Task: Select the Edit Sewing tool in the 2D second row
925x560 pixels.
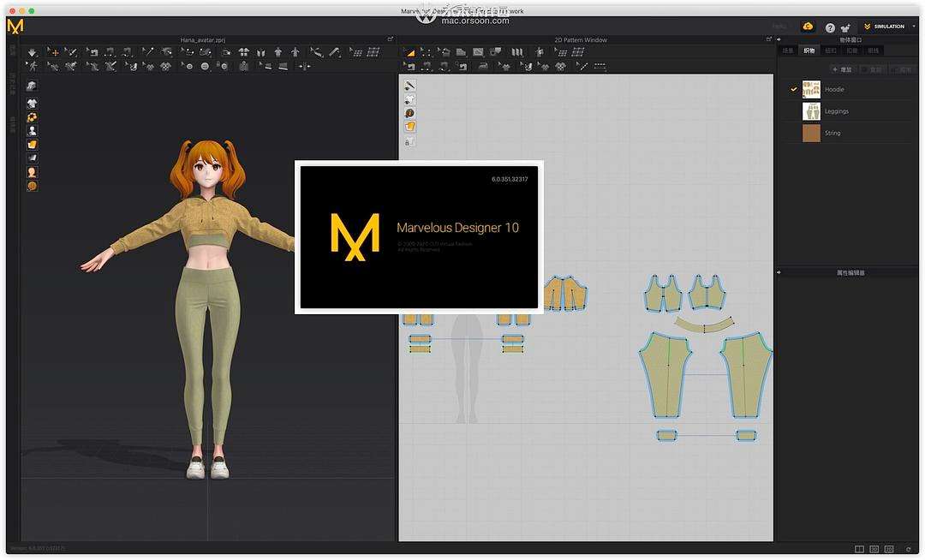Action: [x=409, y=66]
